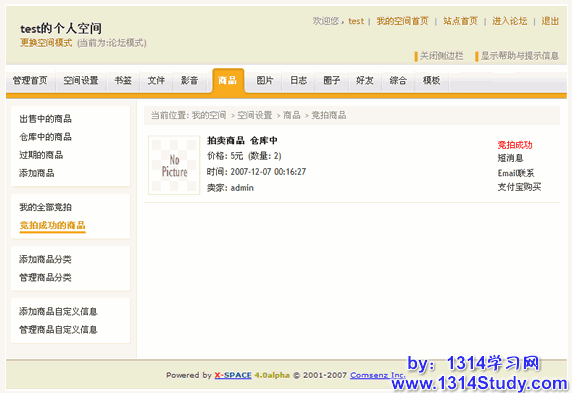Open the 图片 tab
The height and width of the screenshot is (393, 572).
(265, 81)
